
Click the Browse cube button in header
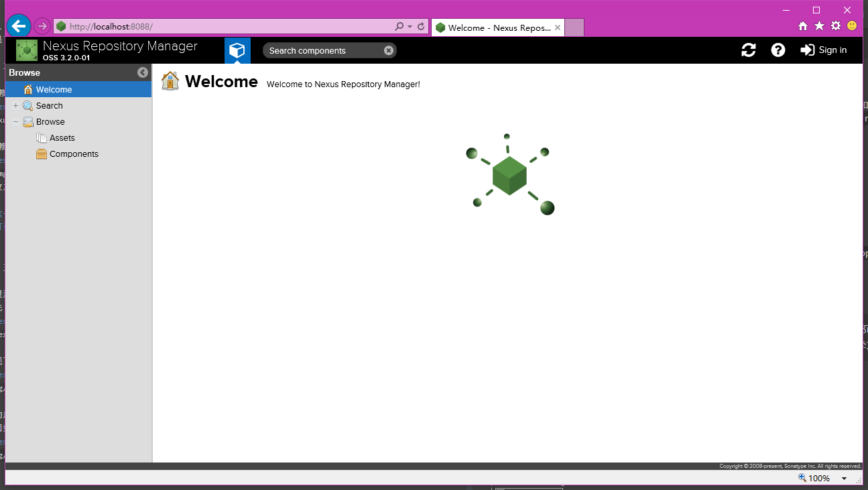coord(237,50)
